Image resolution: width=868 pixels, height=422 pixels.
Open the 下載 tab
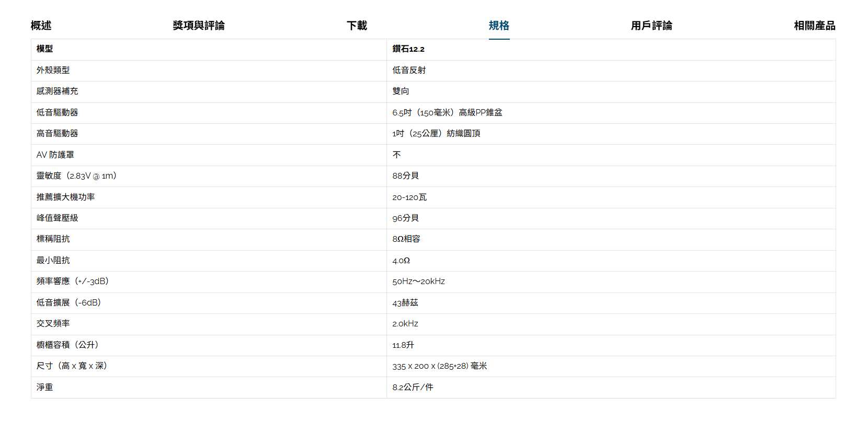click(x=357, y=26)
